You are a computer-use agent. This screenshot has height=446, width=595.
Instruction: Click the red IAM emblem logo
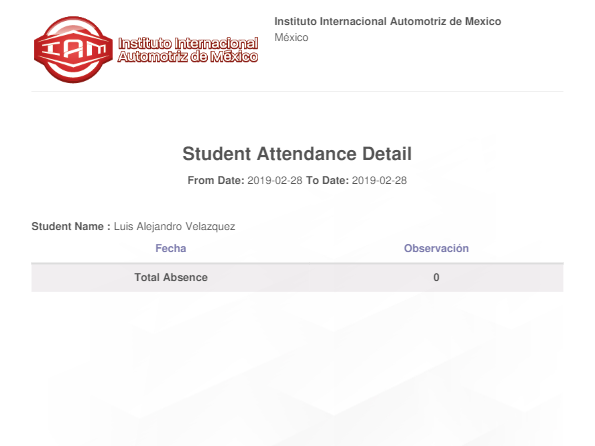(x=73, y=50)
